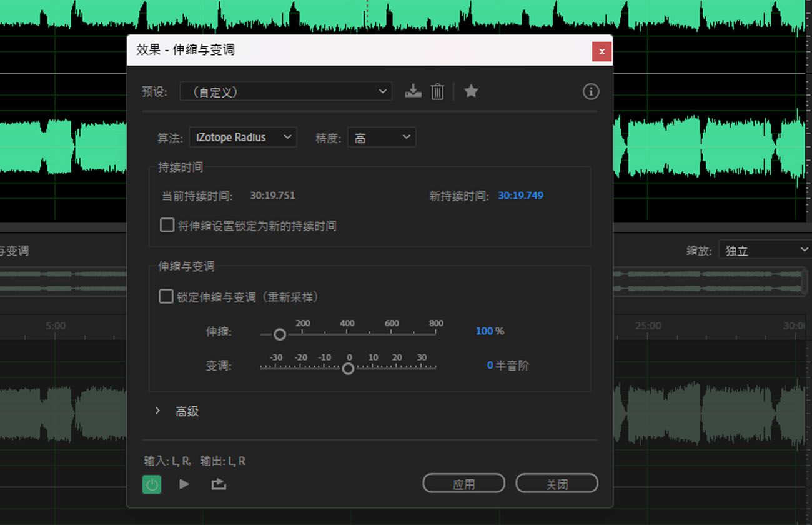
Task: Click the 伸缩 100 % value
Action: tap(490, 331)
